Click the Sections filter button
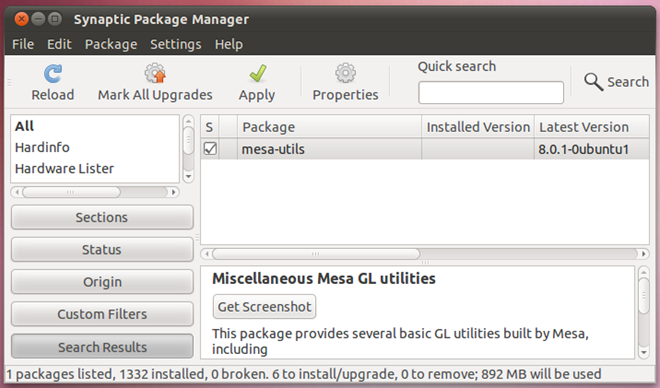The height and width of the screenshot is (388, 660). pyautogui.click(x=102, y=217)
